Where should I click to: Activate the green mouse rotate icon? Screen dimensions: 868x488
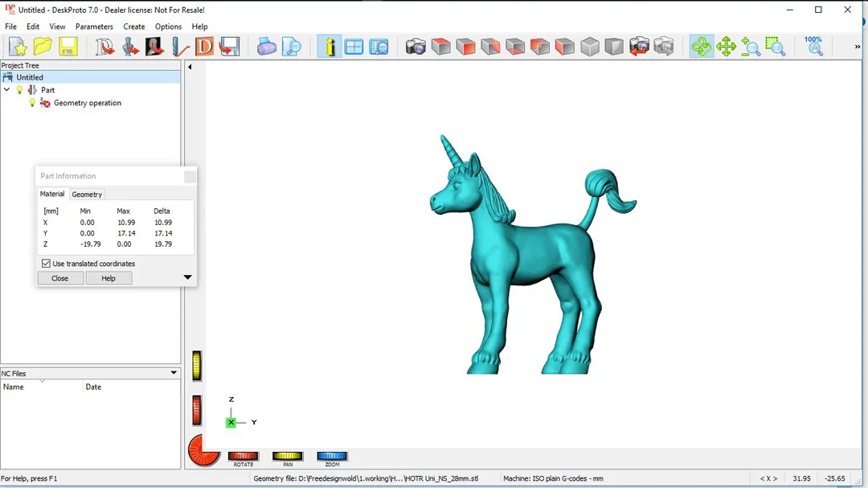click(x=702, y=47)
